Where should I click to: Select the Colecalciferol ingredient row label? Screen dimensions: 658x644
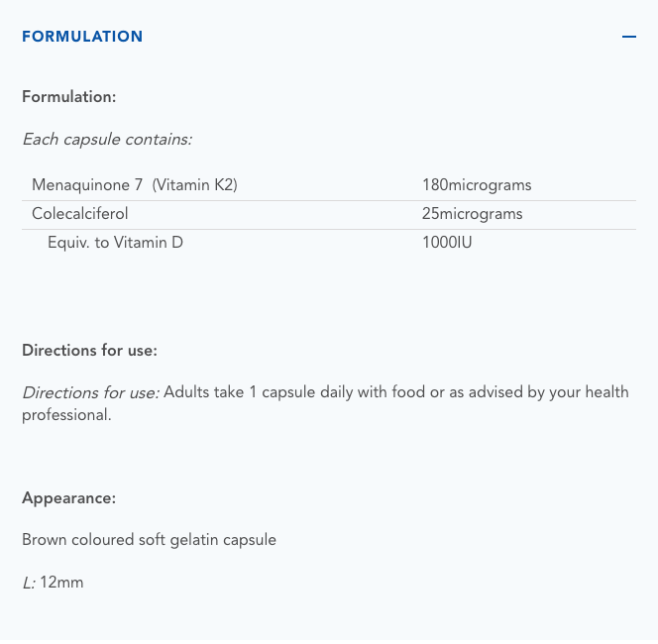(80, 214)
